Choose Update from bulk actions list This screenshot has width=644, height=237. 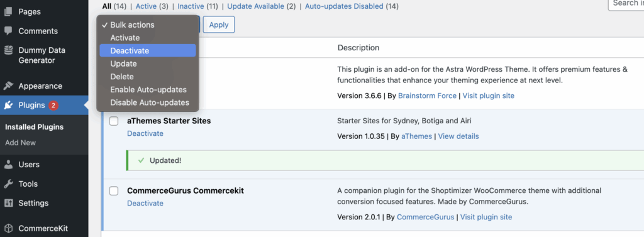pos(148,63)
